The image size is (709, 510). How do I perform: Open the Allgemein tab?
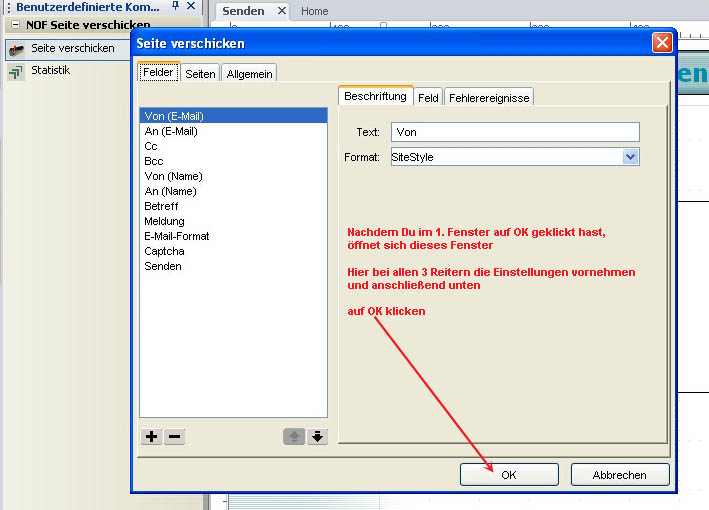click(x=249, y=74)
